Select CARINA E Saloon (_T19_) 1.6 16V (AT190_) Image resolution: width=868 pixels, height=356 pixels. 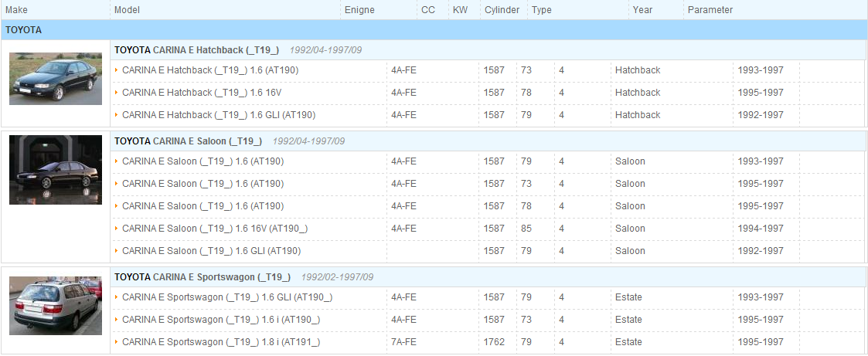click(215, 229)
